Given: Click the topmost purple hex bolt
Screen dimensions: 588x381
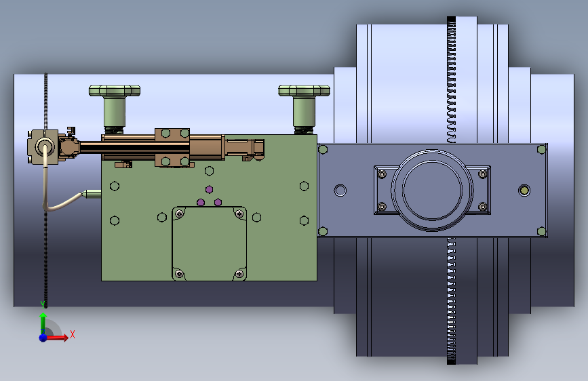Looking at the screenshot, I should 210,190.
